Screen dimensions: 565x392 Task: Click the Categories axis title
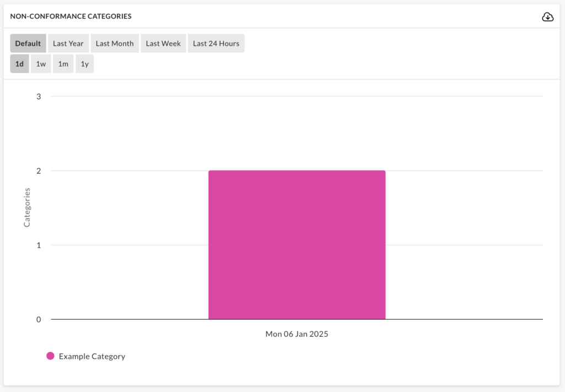click(x=27, y=208)
